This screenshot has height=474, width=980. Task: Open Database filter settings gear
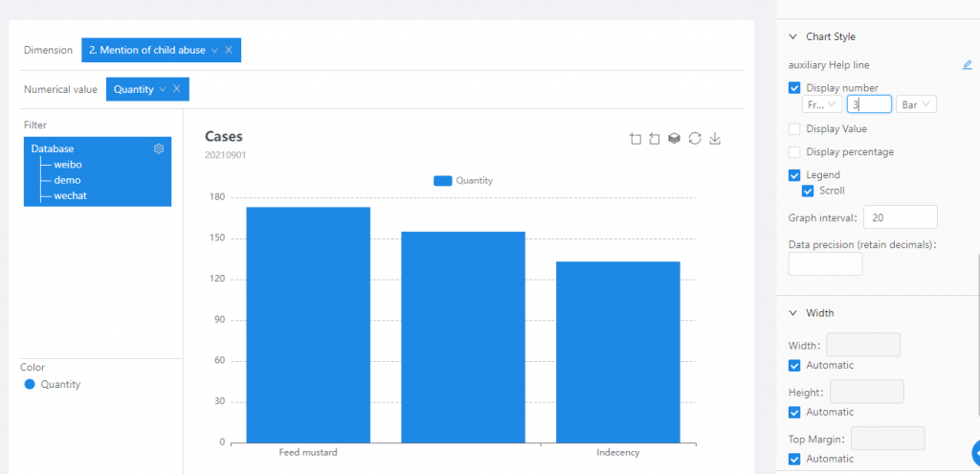(x=159, y=148)
